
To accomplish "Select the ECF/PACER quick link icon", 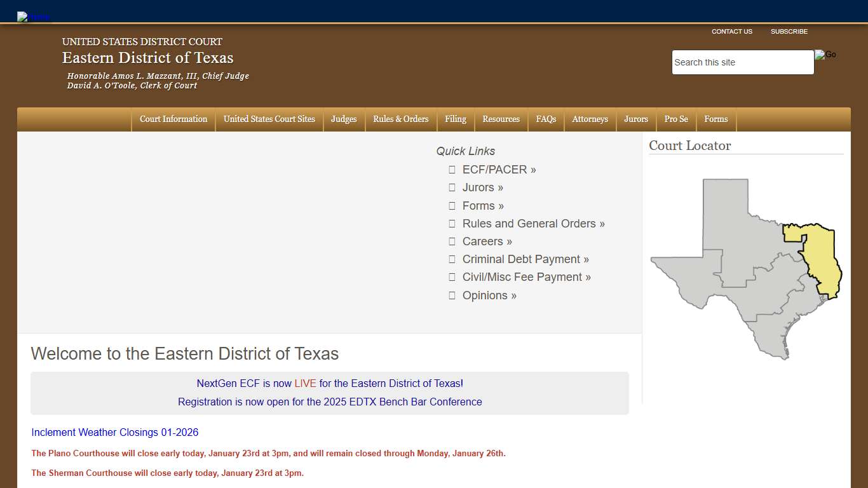I will pyautogui.click(x=452, y=170).
